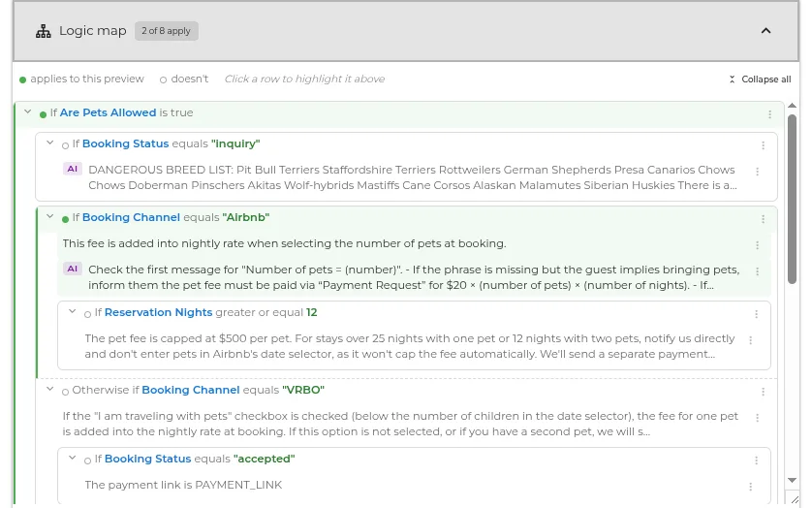This screenshot has width=812, height=508.
Task: Click AI badge beside dangerous breed list
Action: point(73,169)
